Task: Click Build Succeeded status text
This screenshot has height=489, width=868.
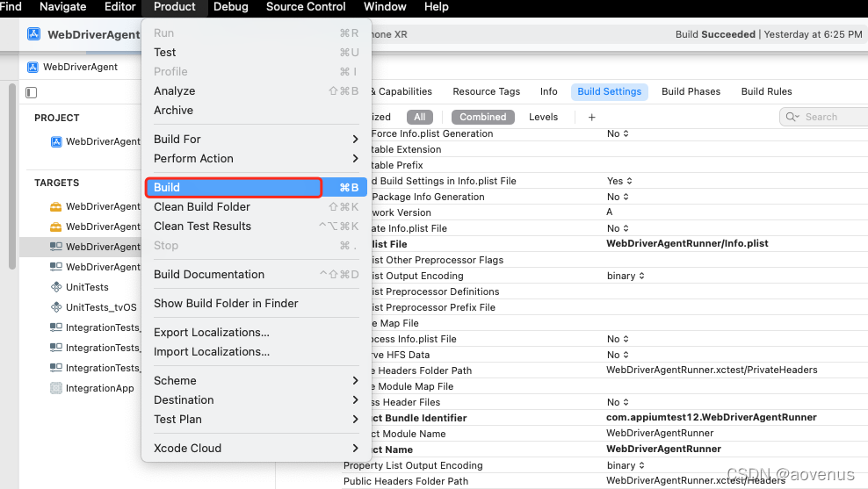Action: click(715, 34)
